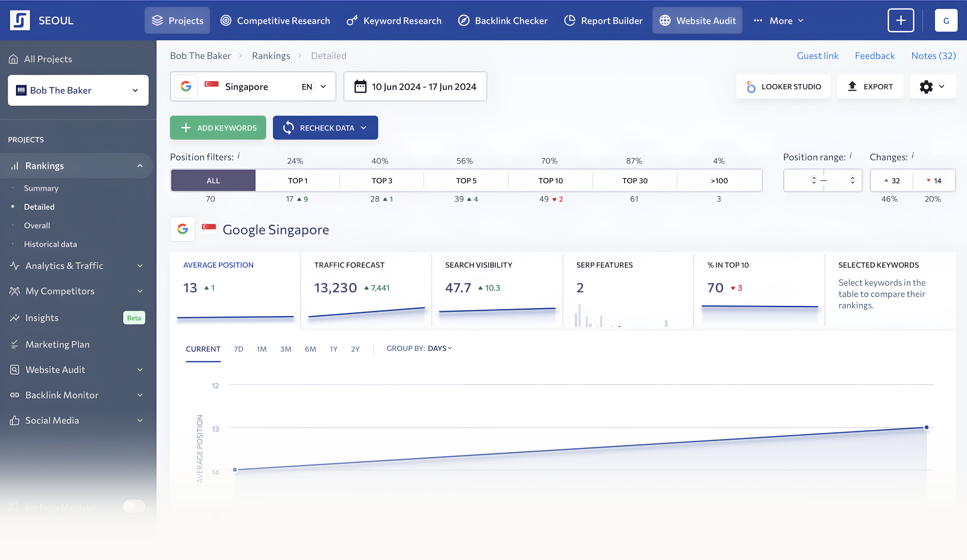Select the TOP 10 position filter
Viewport: 967px width, 560px height.
550,180
